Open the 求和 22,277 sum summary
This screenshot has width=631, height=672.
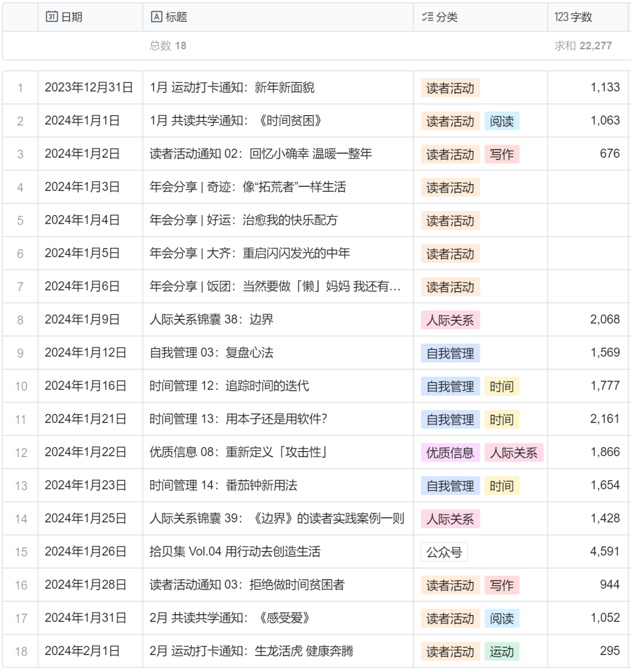click(583, 46)
